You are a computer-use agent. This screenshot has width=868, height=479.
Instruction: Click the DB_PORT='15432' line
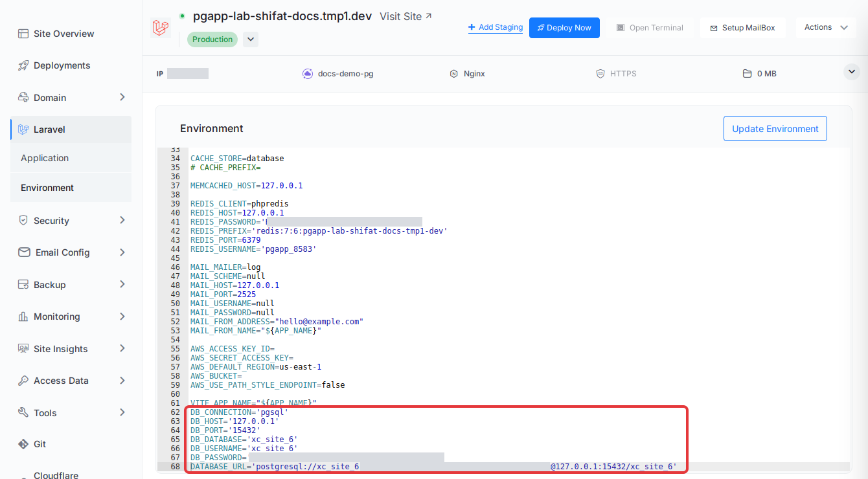click(225, 430)
